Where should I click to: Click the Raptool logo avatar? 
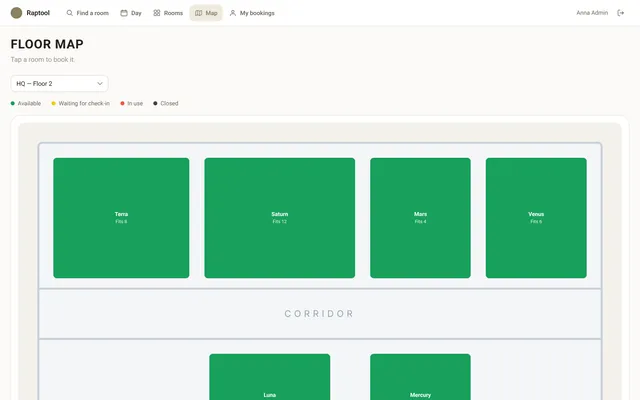(16, 13)
